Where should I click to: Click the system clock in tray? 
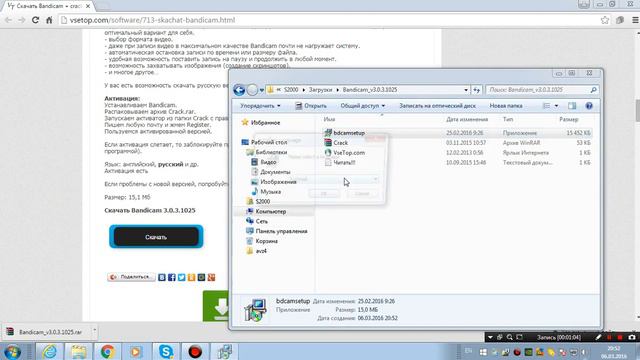click(613, 352)
